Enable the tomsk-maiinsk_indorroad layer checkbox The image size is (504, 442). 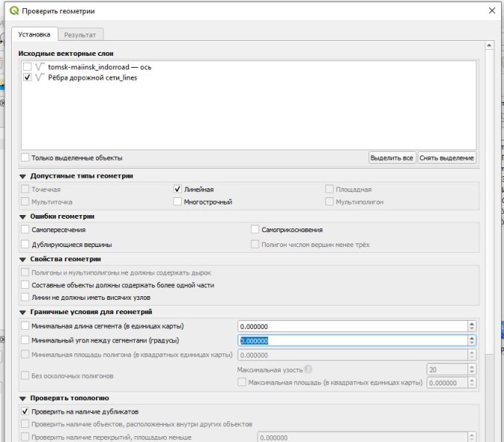click(28, 67)
